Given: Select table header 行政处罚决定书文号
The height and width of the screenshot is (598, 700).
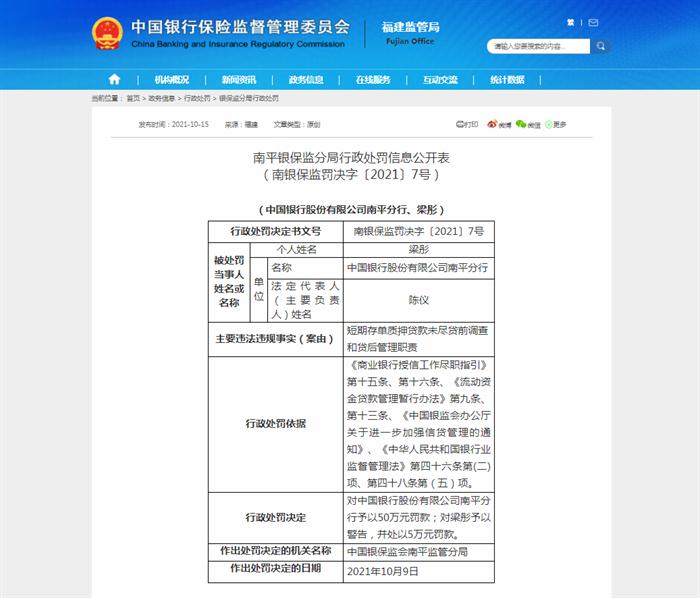Looking at the screenshot, I should click(275, 231).
